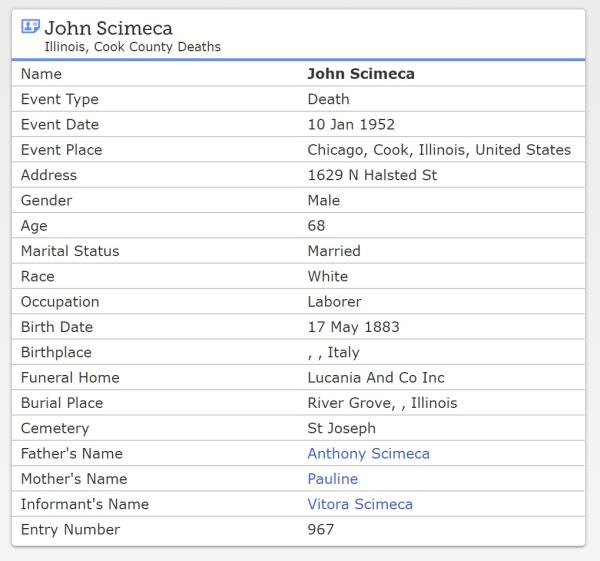Click the John Scimeca record title
This screenshot has height=561, width=600.
[108, 28]
